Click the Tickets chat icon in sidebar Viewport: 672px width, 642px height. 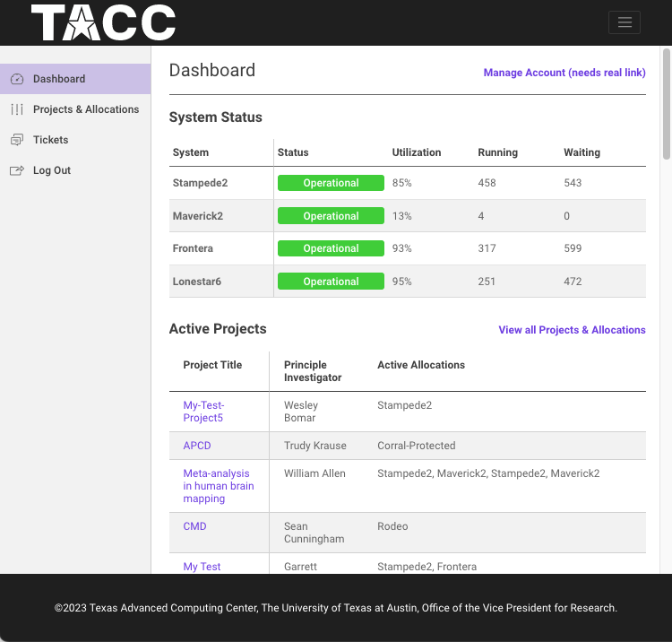click(17, 140)
